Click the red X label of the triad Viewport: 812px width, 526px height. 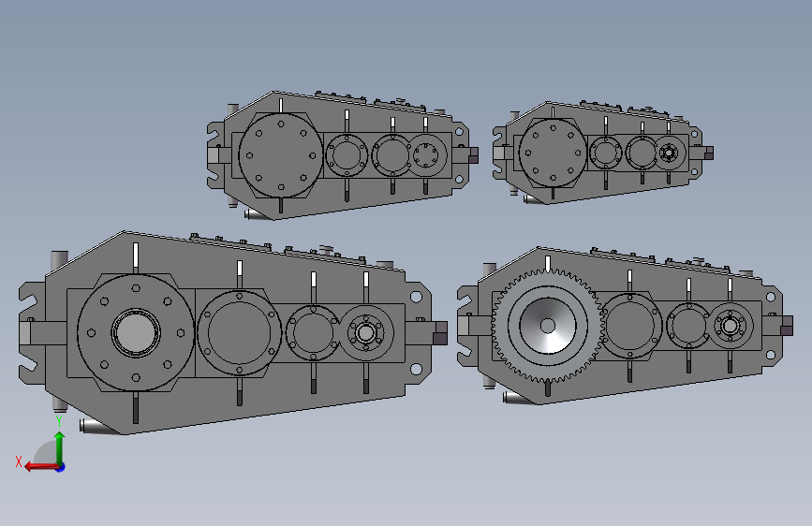pyautogui.click(x=19, y=461)
